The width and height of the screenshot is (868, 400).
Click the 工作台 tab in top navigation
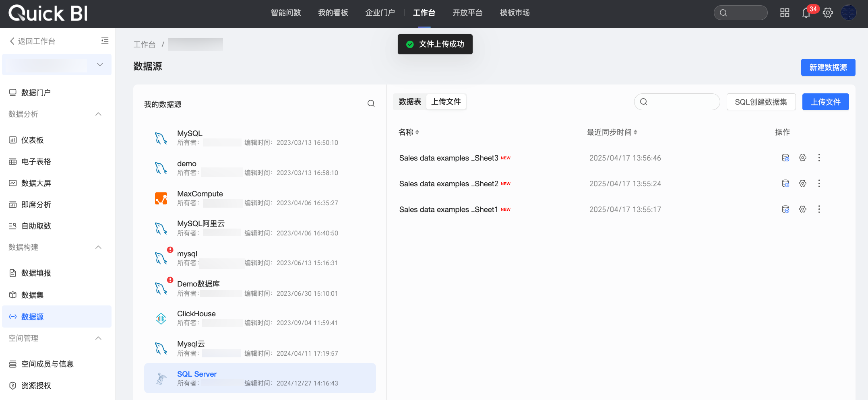(x=424, y=13)
